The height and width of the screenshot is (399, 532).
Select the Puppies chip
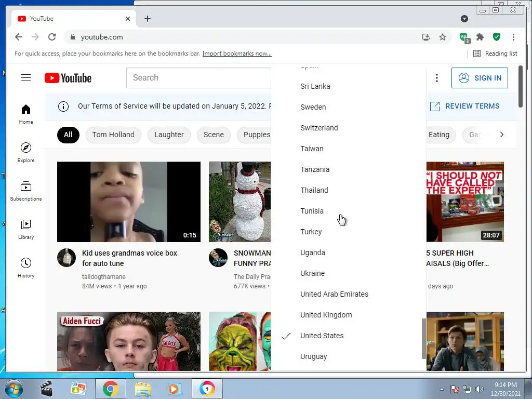tap(255, 135)
